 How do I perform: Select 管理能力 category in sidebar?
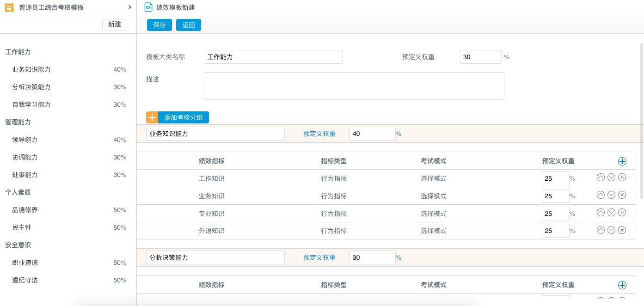(18, 122)
